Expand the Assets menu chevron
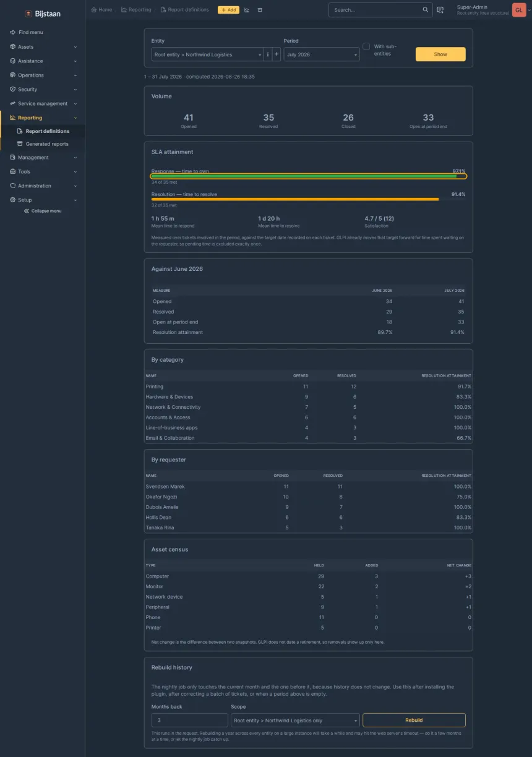The image size is (532, 757). tap(75, 46)
